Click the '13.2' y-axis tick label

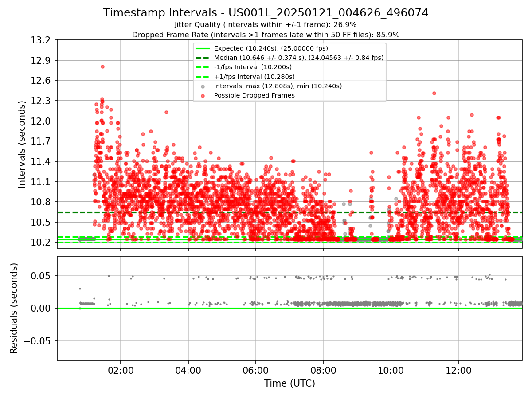pyautogui.click(x=41, y=40)
